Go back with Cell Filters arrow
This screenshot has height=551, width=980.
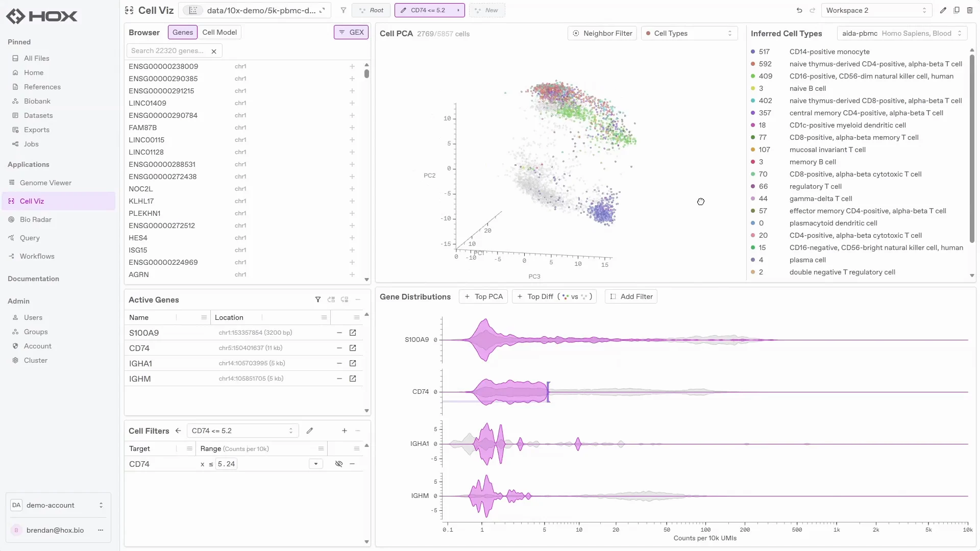(178, 431)
